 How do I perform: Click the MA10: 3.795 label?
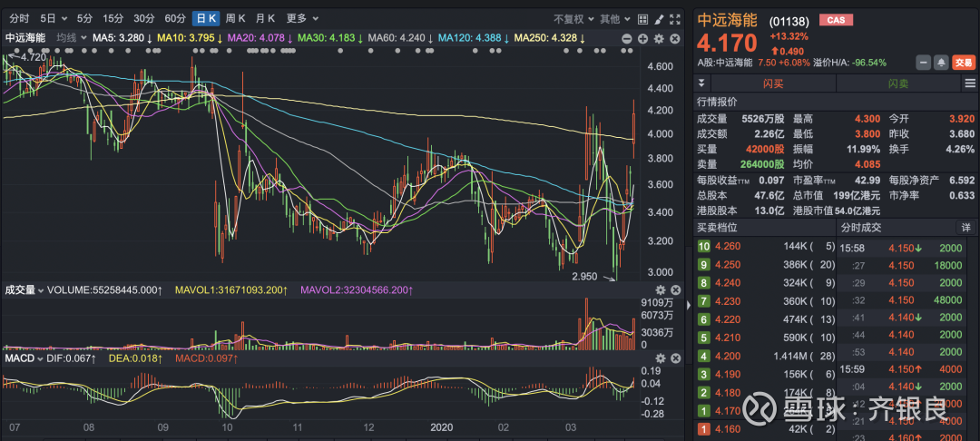(190, 38)
